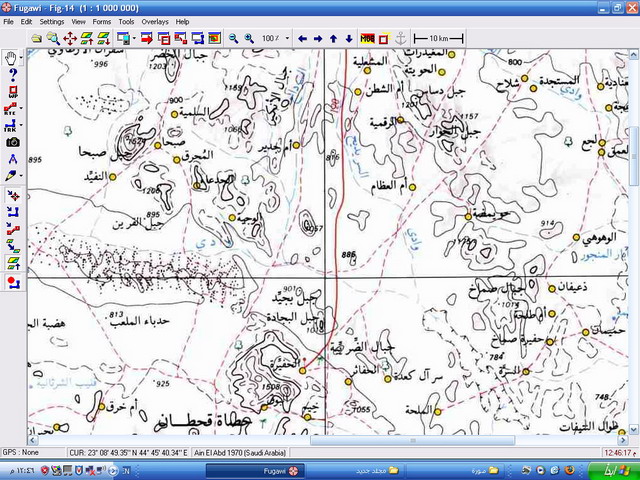Open the Tools menu
640x480 pixels.
(126, 22)
